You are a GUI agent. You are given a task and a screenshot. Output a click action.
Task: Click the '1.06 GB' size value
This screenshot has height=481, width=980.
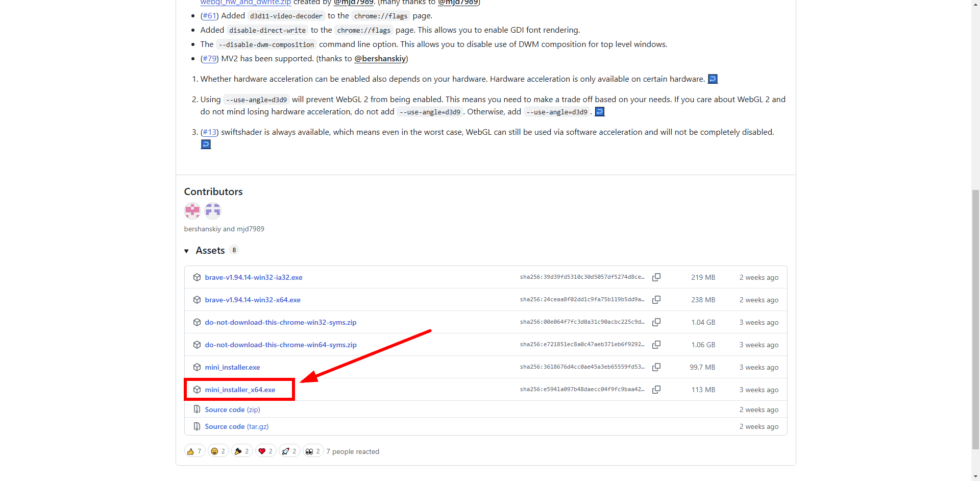[x=703, y=345]
